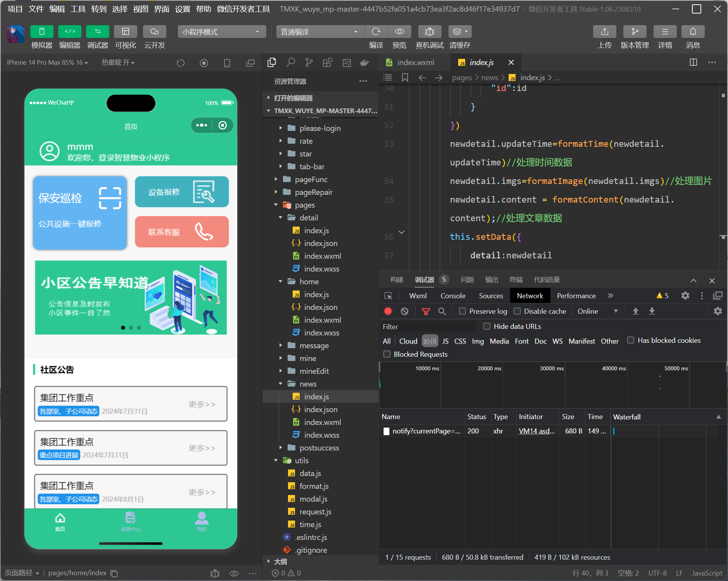The width and height of the screenshot is (728, 581).
Task: Open the Online throttling dropdown
Action: point(597,311)
